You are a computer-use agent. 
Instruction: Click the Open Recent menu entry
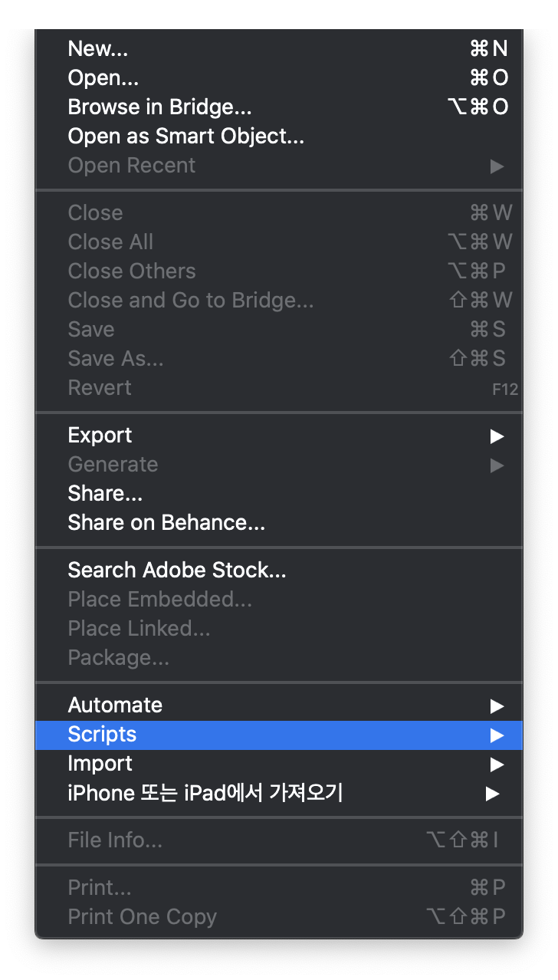[x=131, y=165]
